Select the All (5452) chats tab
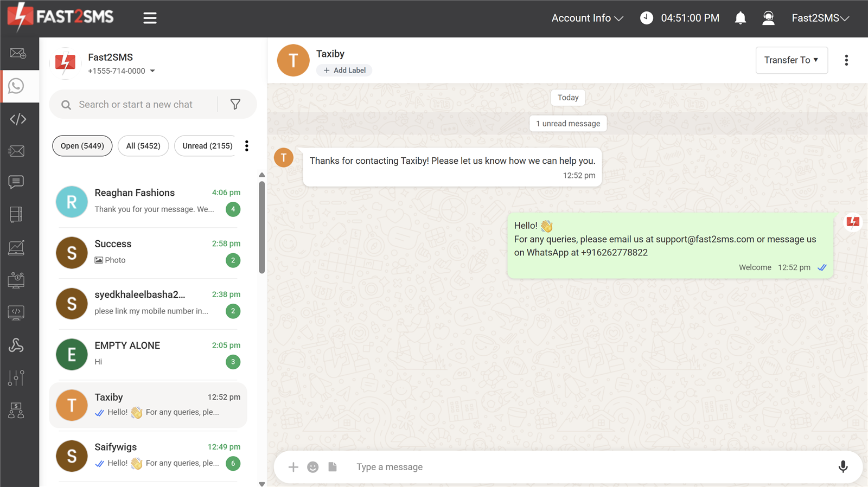The image size is (868, 487). coord(143,146)
